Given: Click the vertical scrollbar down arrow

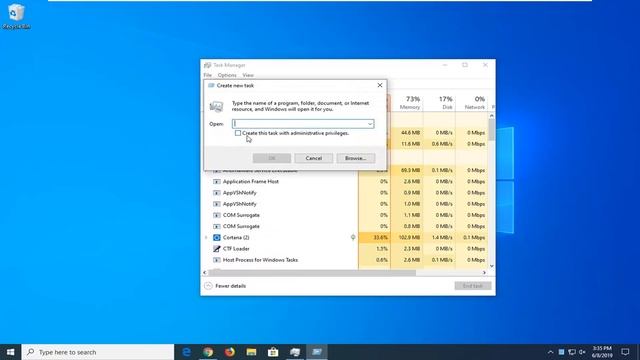Looking at the screenshot, I should tap(491, 266).
